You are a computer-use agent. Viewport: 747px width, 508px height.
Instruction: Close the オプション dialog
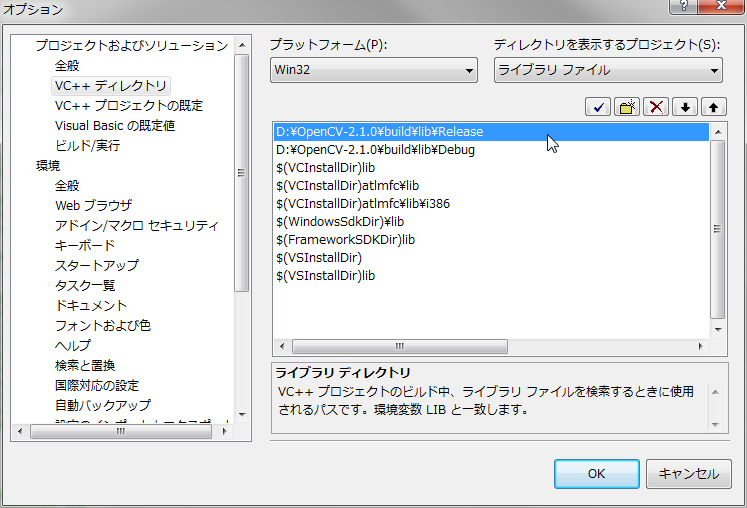(x=721, y=6)
